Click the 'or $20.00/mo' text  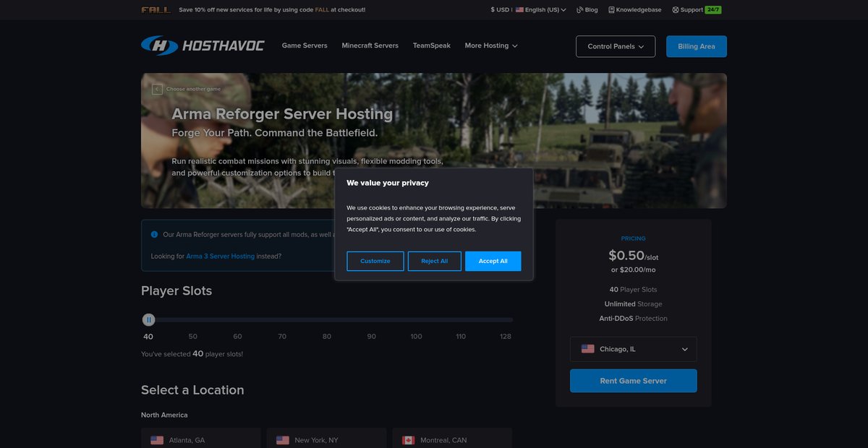coord(634,270)
